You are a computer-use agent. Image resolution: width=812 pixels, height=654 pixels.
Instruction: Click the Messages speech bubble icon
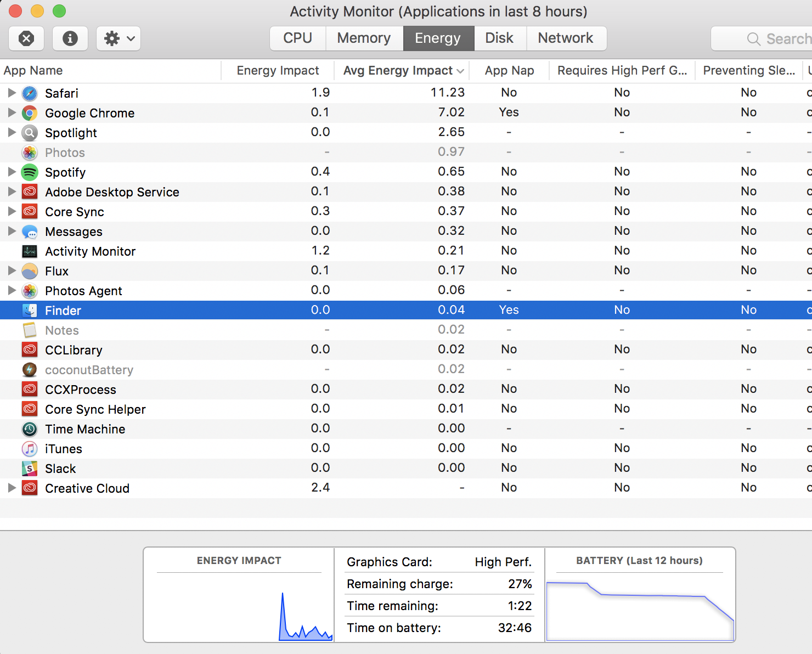[30, 232]
